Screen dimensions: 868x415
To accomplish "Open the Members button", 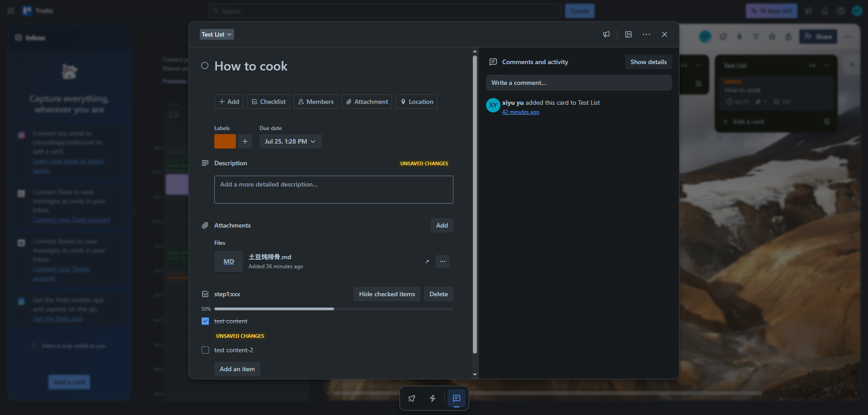I will pos(316,102).
